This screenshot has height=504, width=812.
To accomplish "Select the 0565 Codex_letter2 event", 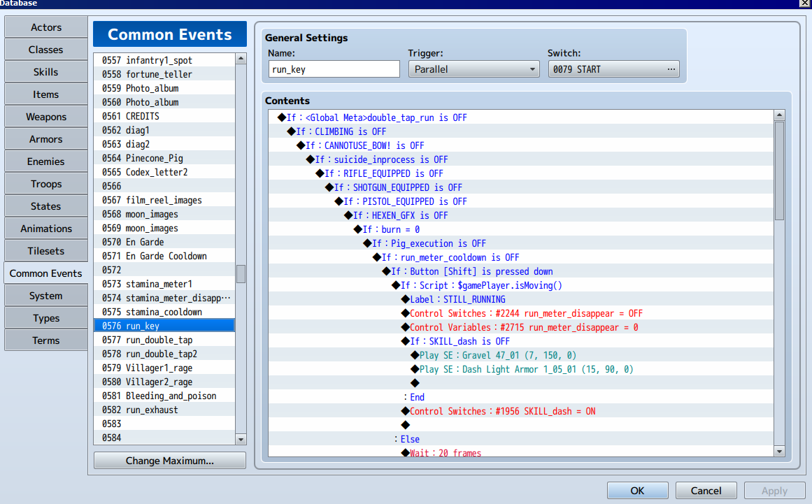I will tap(164, 172).
